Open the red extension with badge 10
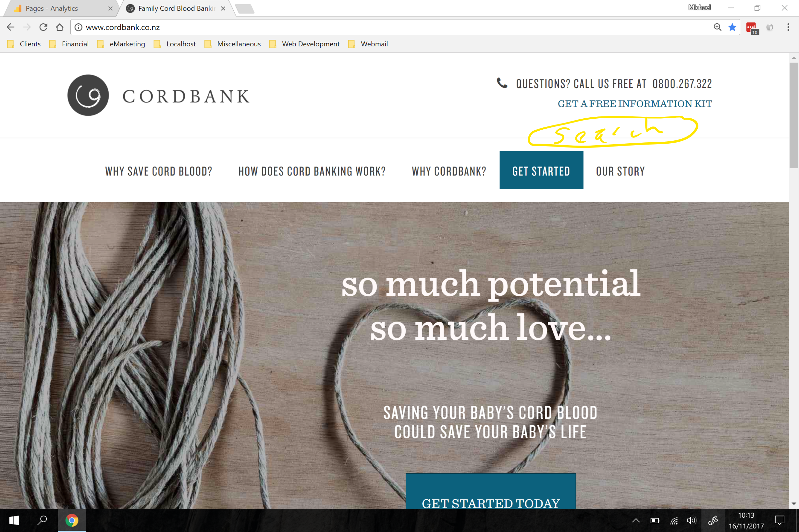Viewport: 799px width, 532px height. [x=752, y=29]
